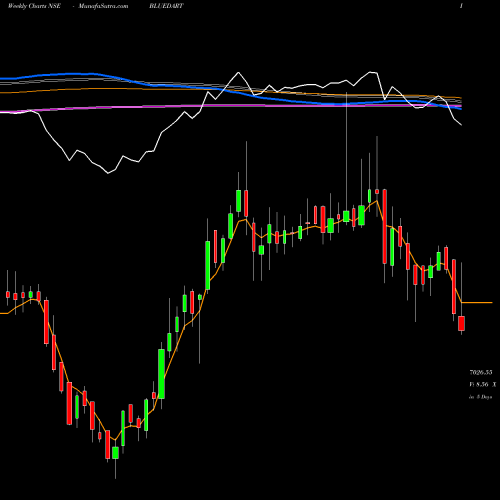The width and height of the screenshot is (500, 500).
Task: Click the "in 5 Days" label
Action: tap(480, 397)
